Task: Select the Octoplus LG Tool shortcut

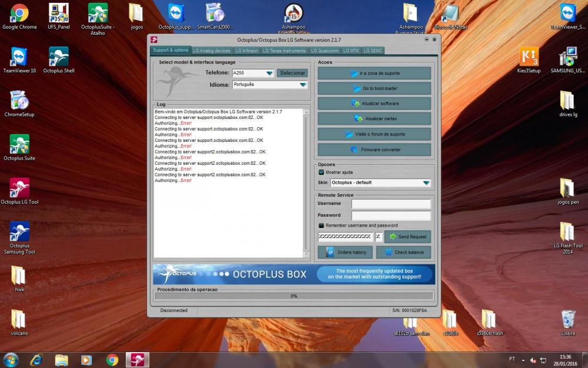Action: [19, 191]
